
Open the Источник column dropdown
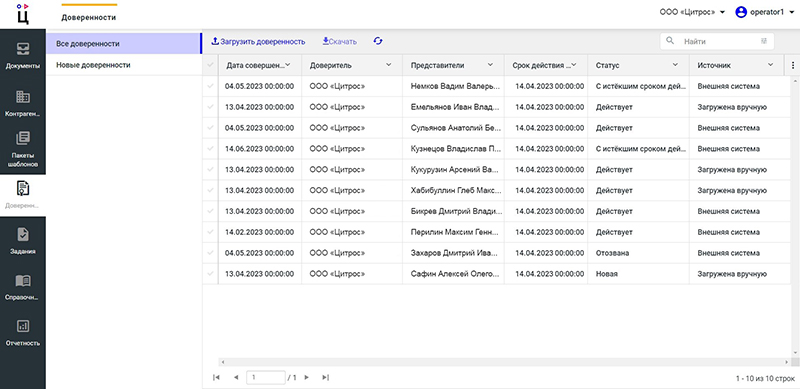point(770,65)
